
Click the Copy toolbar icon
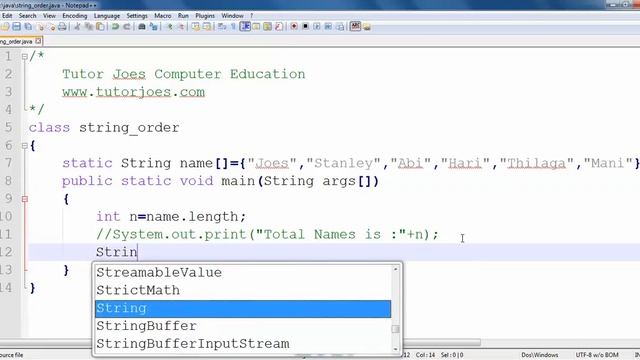[x=89, y=27]
